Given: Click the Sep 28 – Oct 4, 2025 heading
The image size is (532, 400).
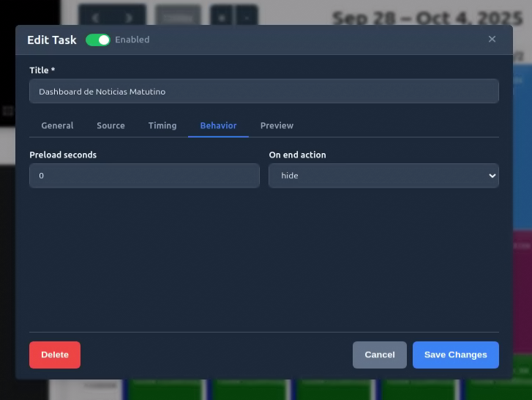Looking at the screenshot, I should click(423, 16).
